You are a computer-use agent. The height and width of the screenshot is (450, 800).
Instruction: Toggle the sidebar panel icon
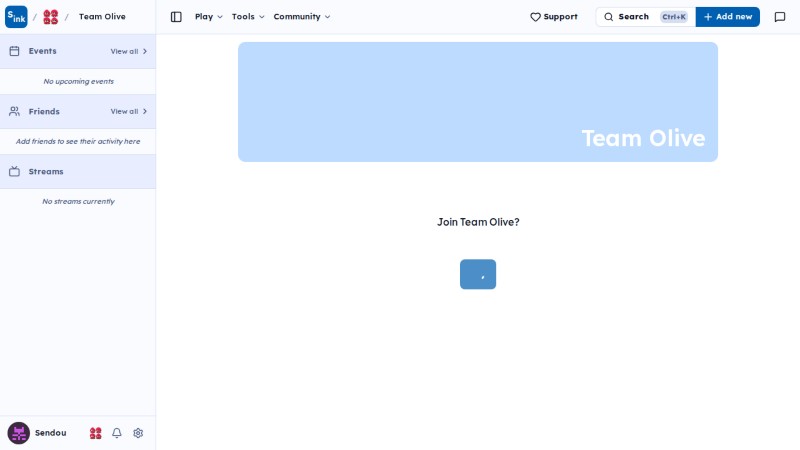(x=176, y=17)
